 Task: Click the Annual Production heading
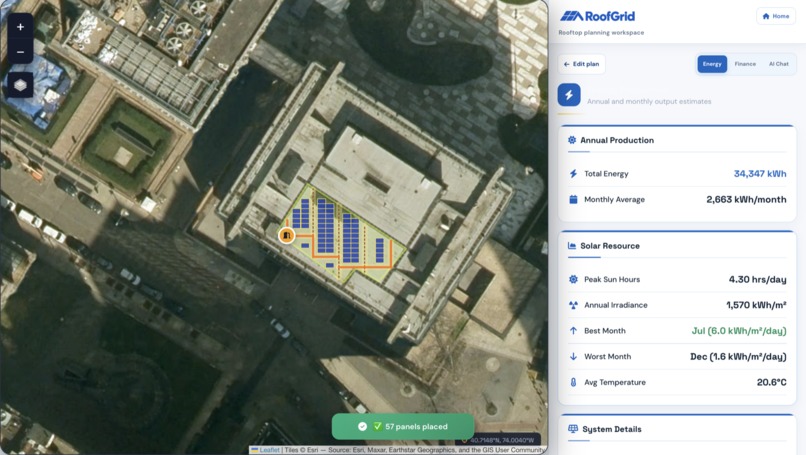pyautogui.click(x=617, y=140)
